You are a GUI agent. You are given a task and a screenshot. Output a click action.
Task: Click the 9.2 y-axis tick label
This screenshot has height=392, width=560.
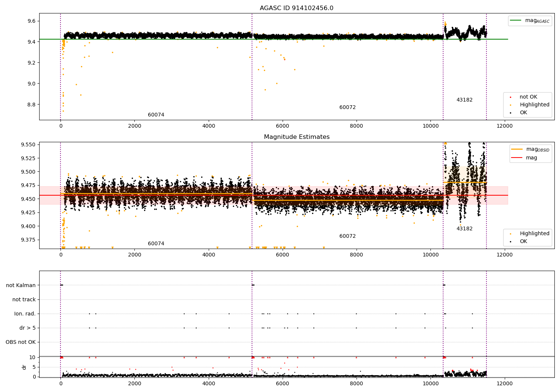[x=31, y=63]
